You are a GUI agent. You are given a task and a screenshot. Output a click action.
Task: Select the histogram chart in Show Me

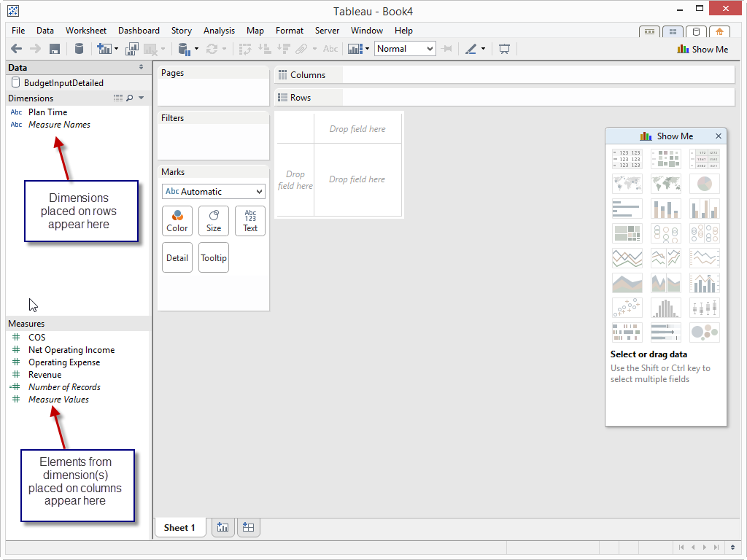click(665, 308)
